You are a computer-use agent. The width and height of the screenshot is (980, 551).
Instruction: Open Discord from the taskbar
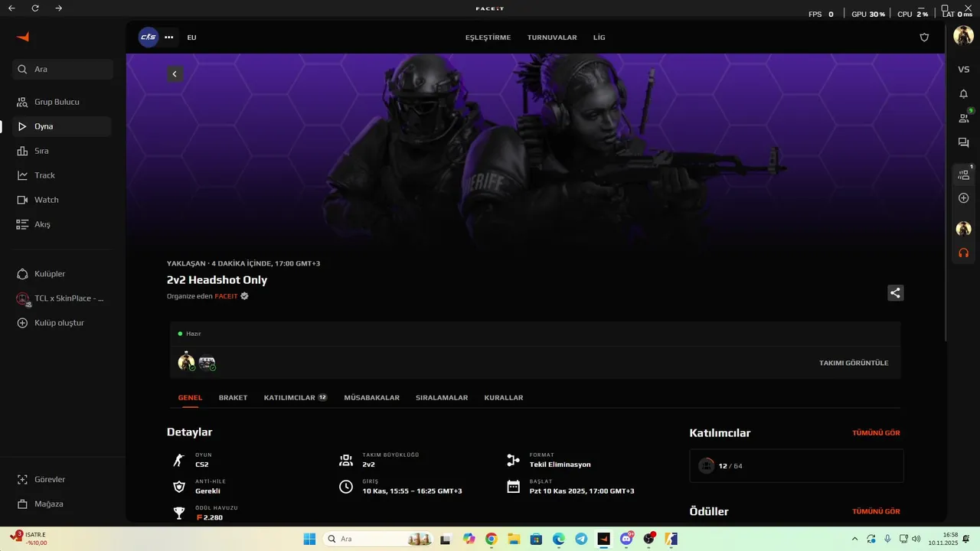tap(627, 539)
